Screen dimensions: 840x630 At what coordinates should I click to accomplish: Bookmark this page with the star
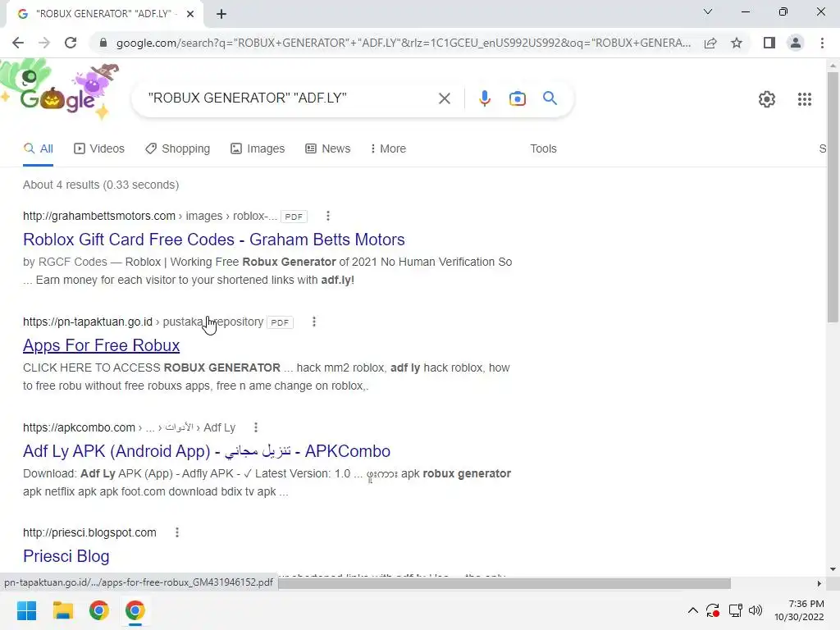pos(737,43)
